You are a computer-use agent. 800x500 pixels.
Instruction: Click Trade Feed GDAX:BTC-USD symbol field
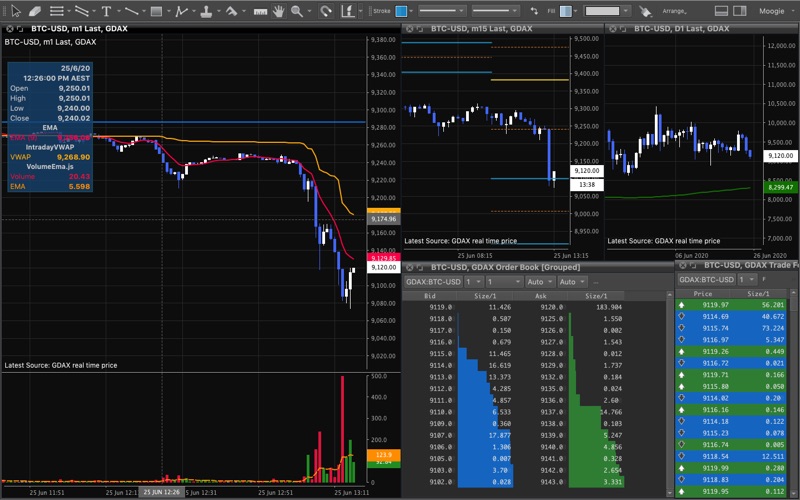(707, 280)
